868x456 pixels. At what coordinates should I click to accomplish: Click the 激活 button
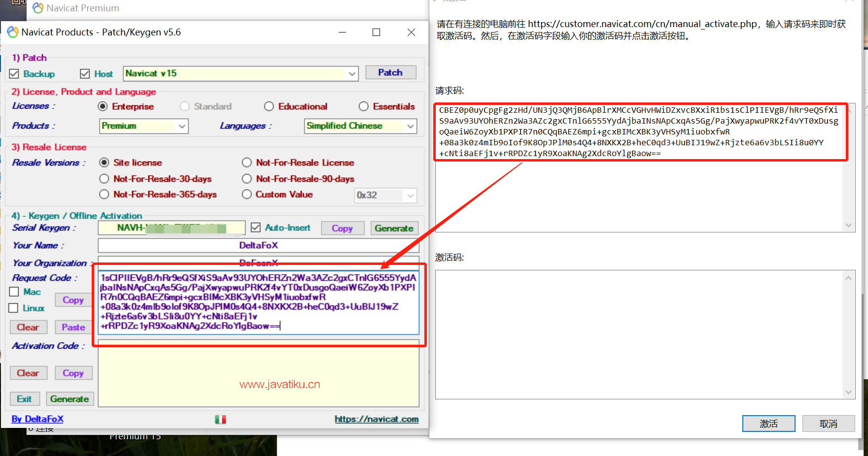tap(768, 423)
